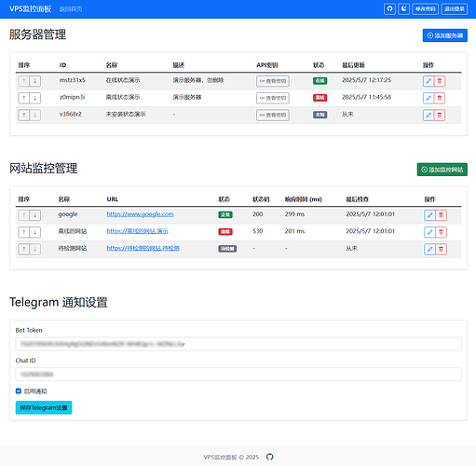Viewport: 476px width, 466px height.
Task: Move server z0mipn3i down in order
Action: pyautogui.click(x=35, y=98)
